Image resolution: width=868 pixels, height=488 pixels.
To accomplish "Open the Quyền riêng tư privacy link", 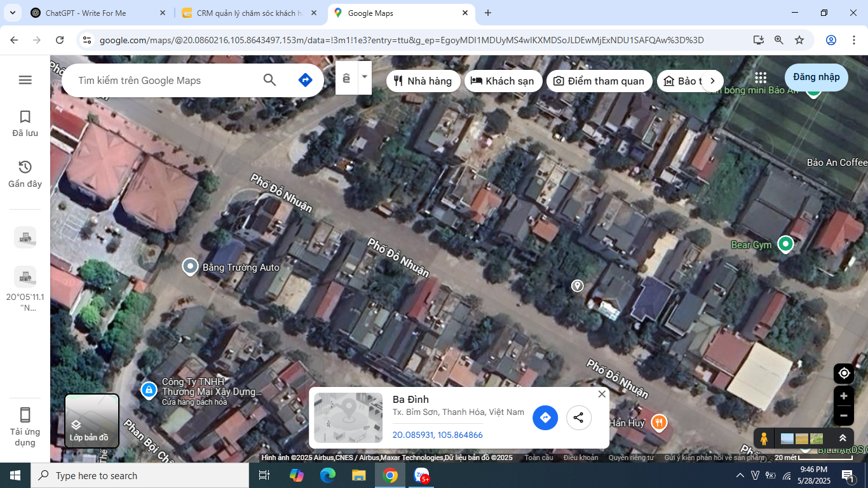I will [x=631, y=457].
